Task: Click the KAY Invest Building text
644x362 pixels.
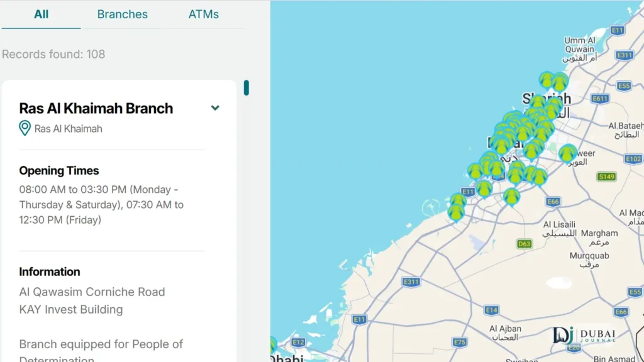Action: pyautogui.click(x=71, y=309)
